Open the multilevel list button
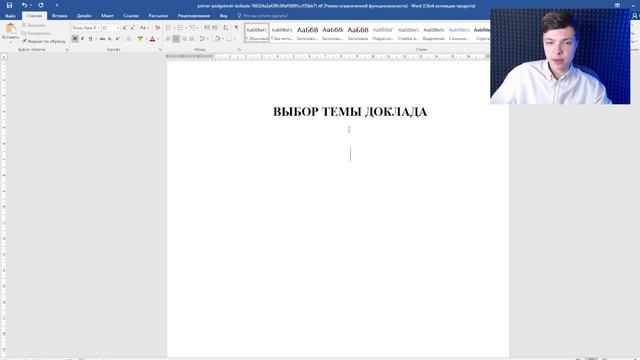Image resolution: width=640 pixels, height=360 pixels. point(192,28)
